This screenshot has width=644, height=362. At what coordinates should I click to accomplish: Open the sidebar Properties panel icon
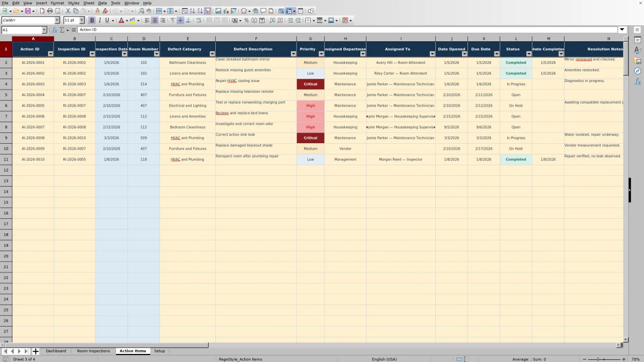click(638, 40)
